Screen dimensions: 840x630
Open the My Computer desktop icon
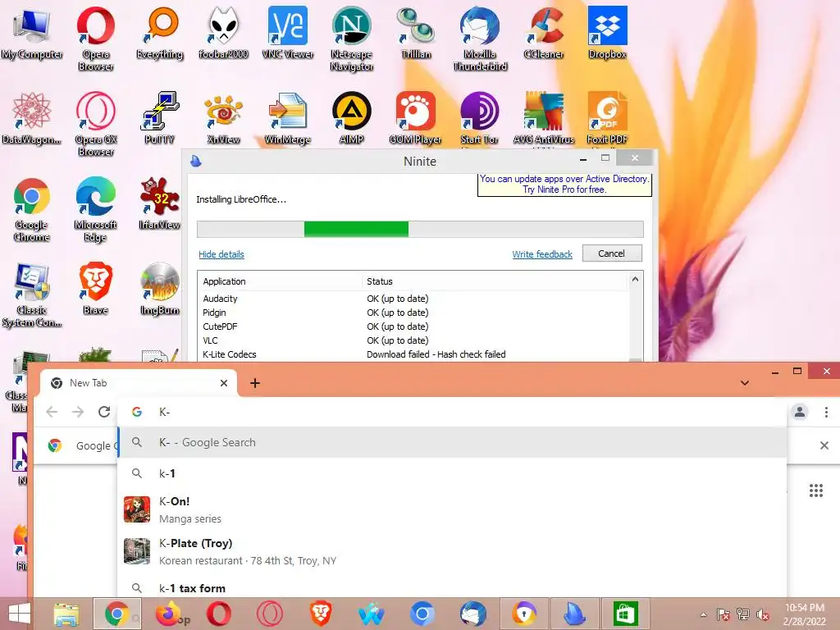click(32, 33)
